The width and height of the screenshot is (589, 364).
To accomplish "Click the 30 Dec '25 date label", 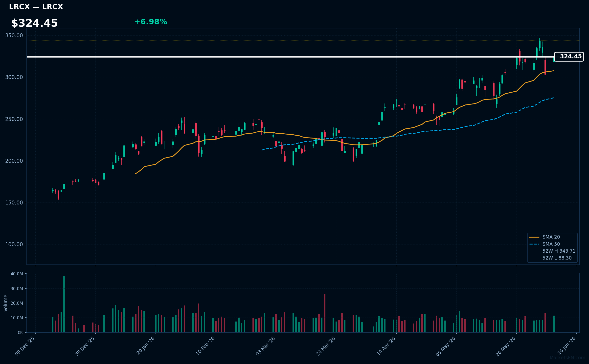I will [x=85, y=346].
